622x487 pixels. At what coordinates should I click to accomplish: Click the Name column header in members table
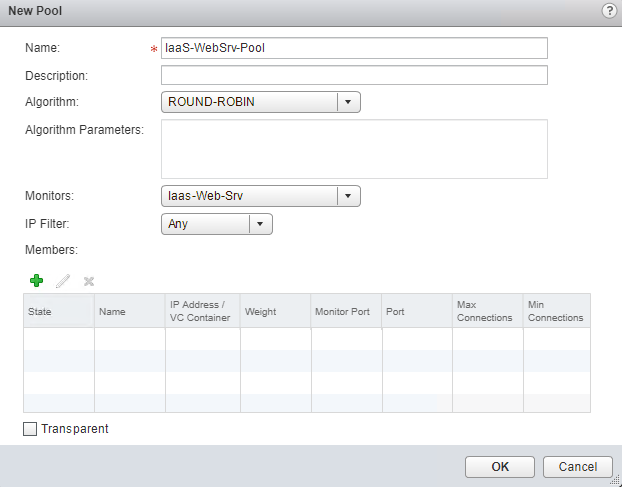(130, 311)
